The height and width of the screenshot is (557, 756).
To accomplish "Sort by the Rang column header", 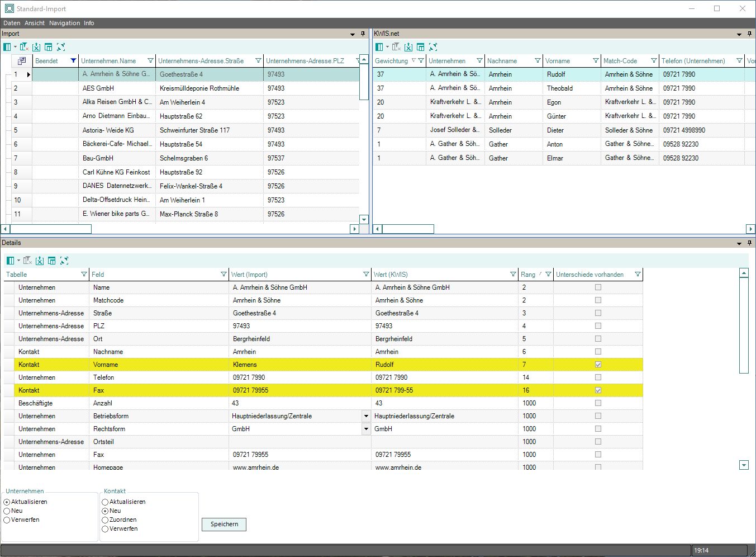I will click(x=528, y=275).
